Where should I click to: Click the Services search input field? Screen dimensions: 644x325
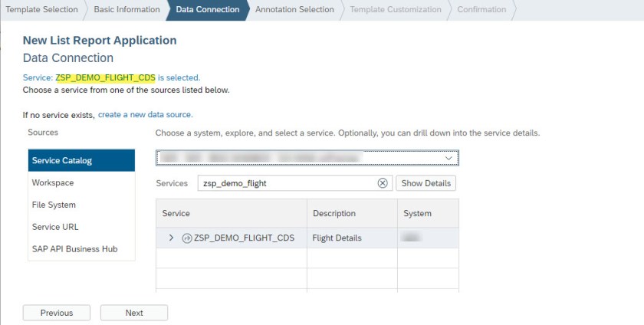285,184
